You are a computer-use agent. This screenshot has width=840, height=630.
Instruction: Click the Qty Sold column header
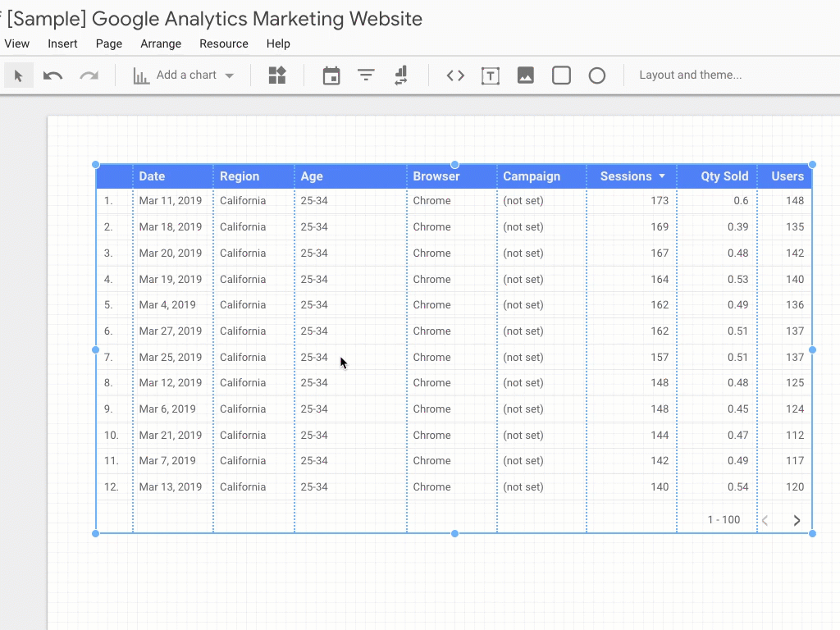(724, 176)
